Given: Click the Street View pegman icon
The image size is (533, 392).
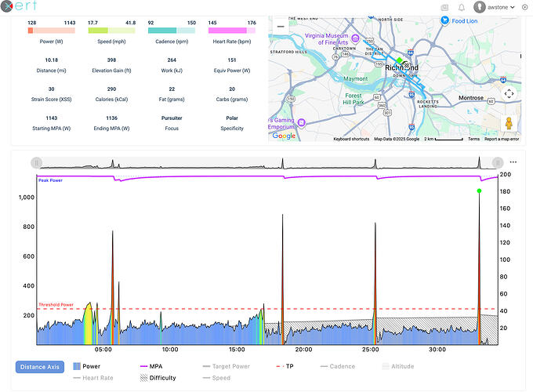Looking at the screenshot, I should 509,122.
